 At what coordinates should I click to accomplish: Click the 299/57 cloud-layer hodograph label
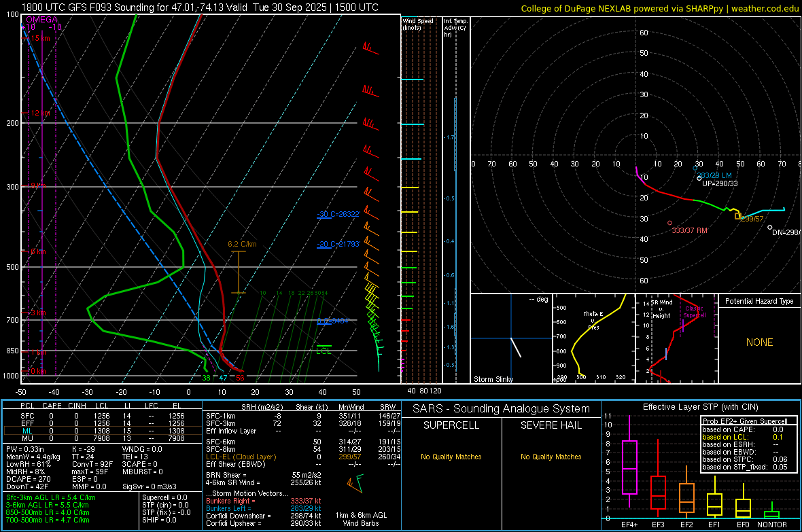point(752,219)
